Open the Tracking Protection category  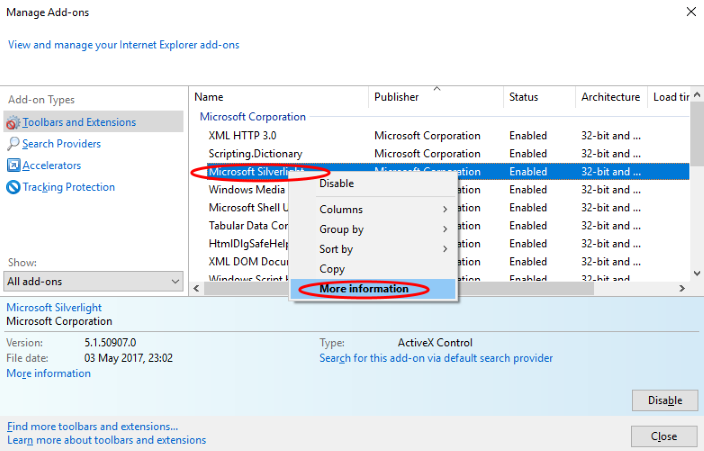69,187
